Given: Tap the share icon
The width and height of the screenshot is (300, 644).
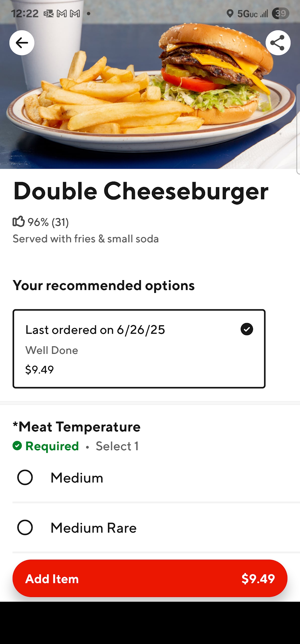Looking at the screenshot, I should (278, 43).
